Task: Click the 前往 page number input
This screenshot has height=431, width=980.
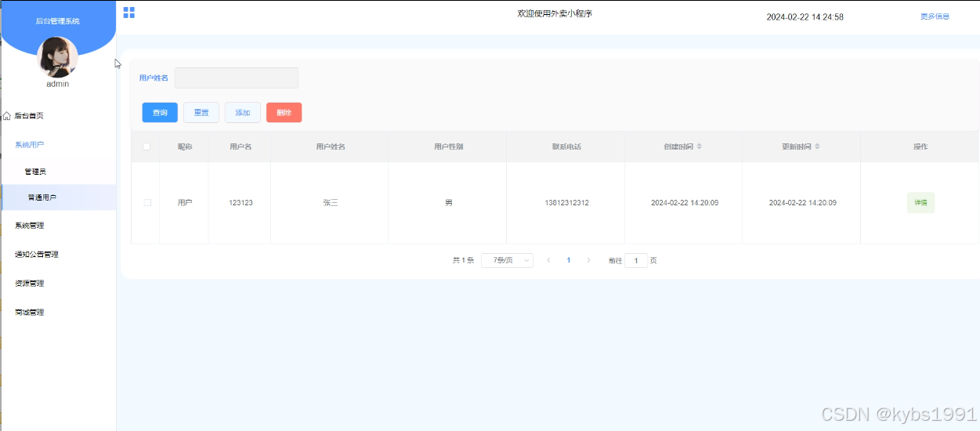Action: [636, 260]
